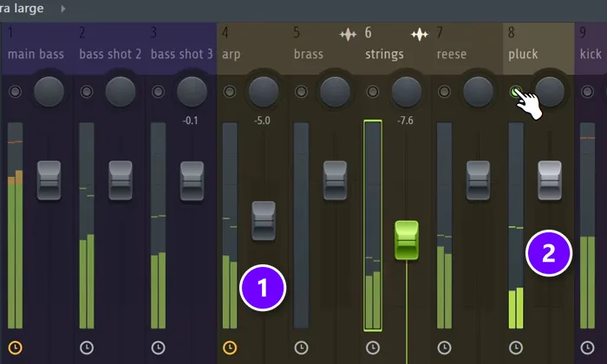The image size is (607, 364).
Task: Click the highlighted strings peak meter
Action: click(373, 226)
